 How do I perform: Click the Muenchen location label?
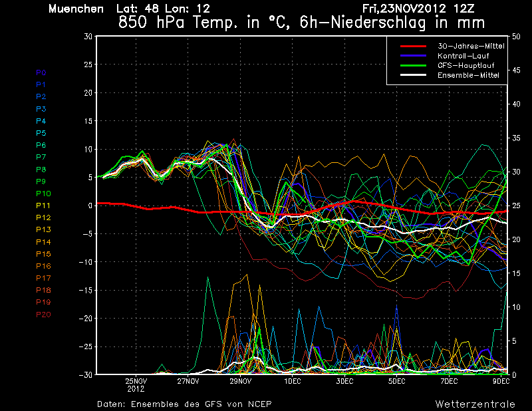76,9
